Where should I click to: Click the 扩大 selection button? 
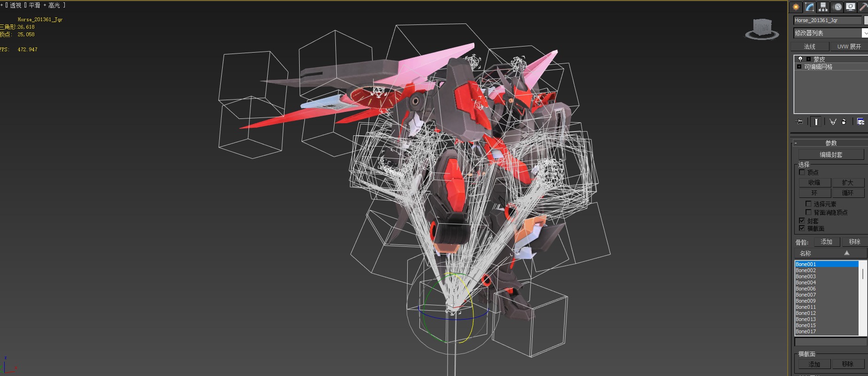(x=848, y=182)
